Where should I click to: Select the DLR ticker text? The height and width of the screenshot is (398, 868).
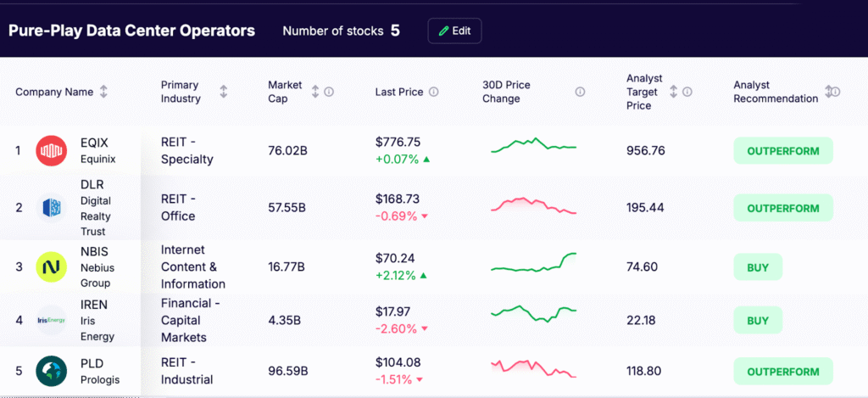pyautogui.click(x=92, y=185)
